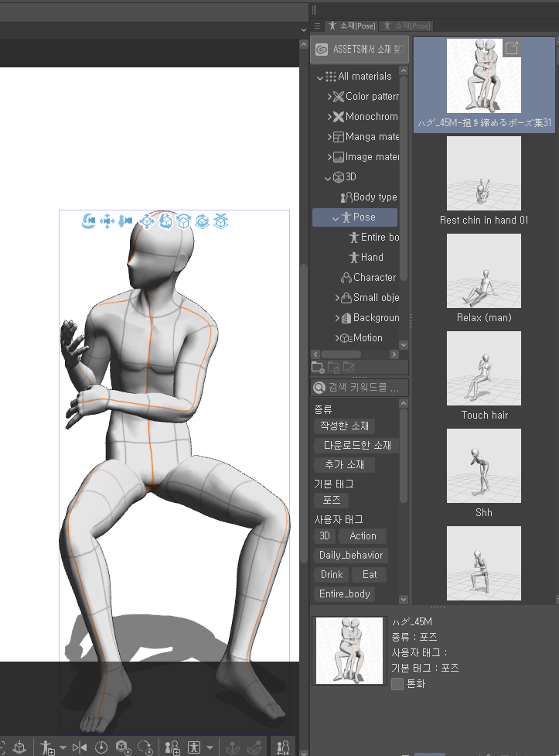Toggle the 다운로드한 소재 filter tag

[356, 446]
